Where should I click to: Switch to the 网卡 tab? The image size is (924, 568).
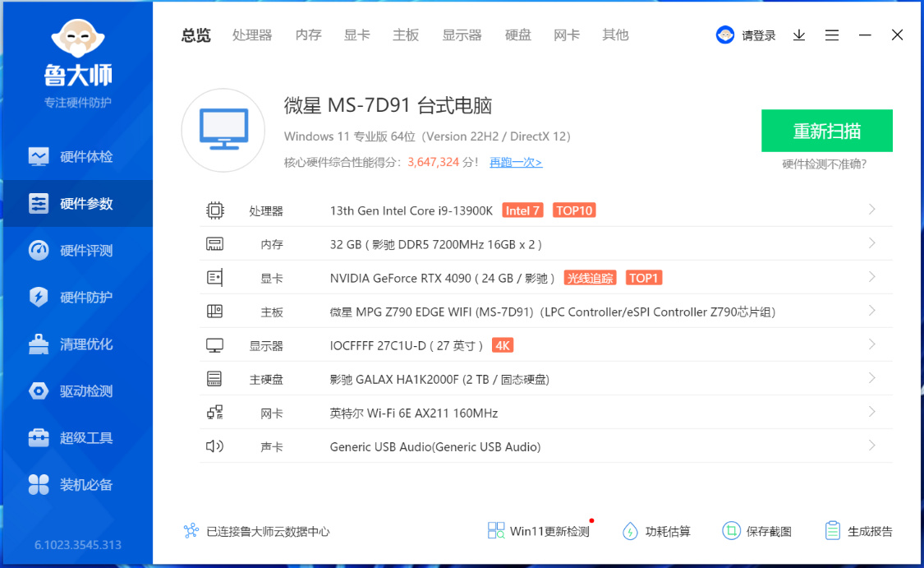pos(567,35)
